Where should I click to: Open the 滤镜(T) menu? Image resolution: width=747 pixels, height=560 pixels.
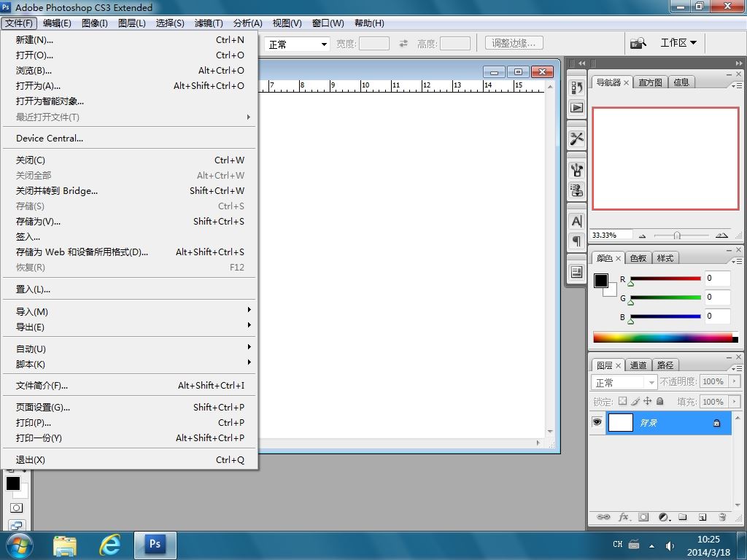pyautogui.click(x=208, y=23)
